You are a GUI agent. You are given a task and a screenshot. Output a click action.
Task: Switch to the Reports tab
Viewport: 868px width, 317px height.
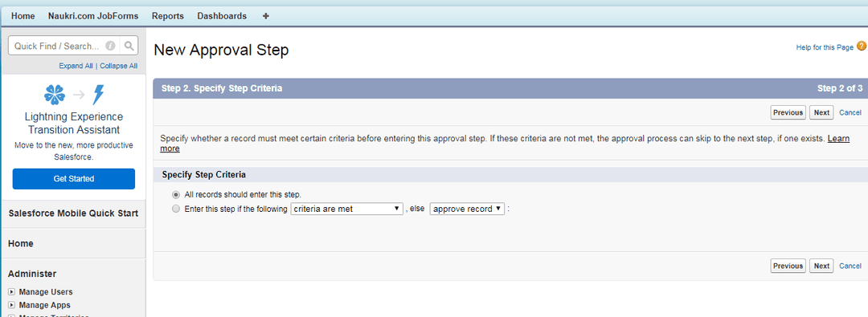click(x=168, y=16)
